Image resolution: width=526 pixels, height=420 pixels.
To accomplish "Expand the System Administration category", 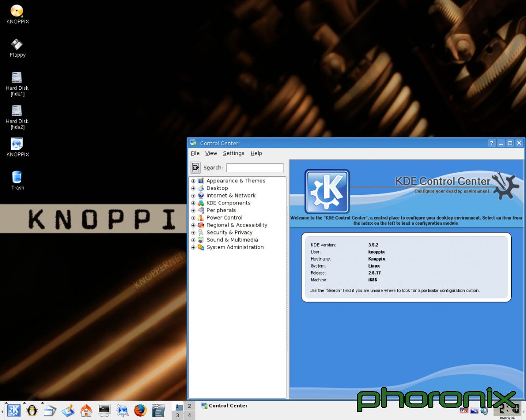I will [x=194, y=247].
